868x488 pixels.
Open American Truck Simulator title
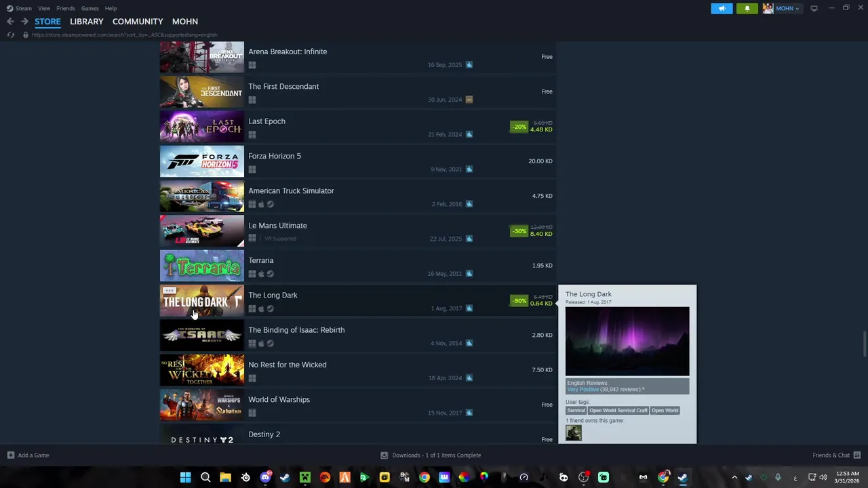(x=291, y=190)
